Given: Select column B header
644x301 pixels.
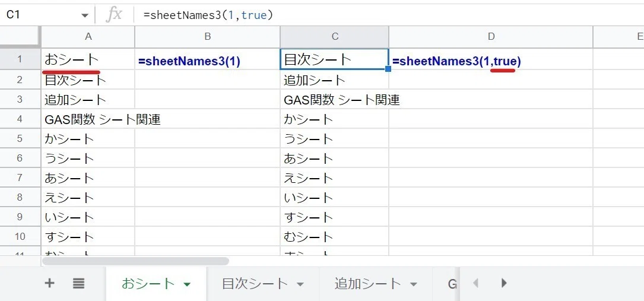Looking at the screenshot, I should click(207, 37).
